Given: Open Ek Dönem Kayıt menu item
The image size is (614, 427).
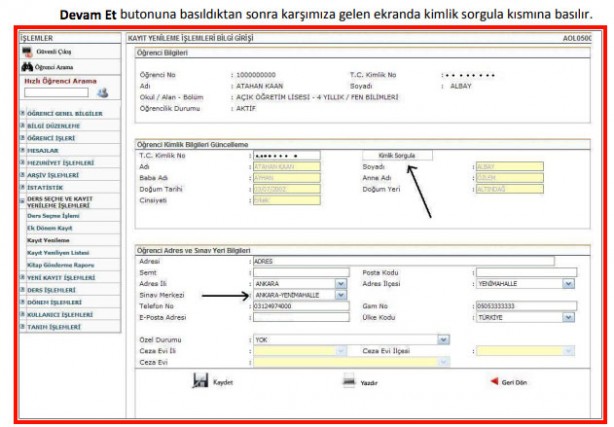Looking at the screenshot, I should pyautogui.click(x=50, y=228).
